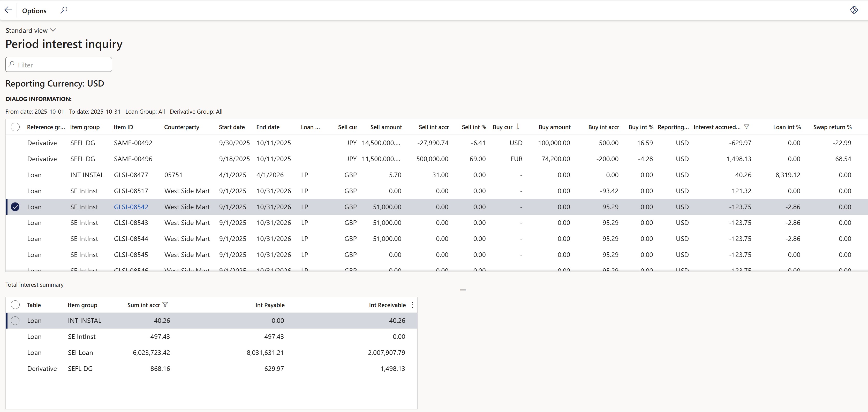Open the Sell amount column header menu
The image size is (868, 412).
386,127
